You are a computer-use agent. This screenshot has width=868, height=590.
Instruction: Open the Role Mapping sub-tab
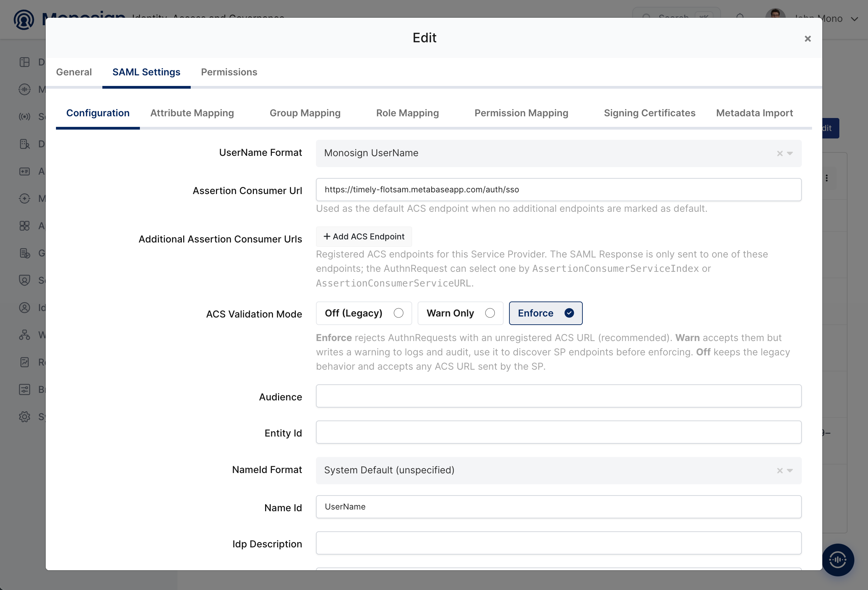[407, 113]
